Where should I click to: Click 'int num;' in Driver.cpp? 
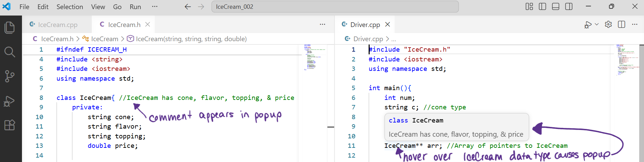[x=400, y=98]
